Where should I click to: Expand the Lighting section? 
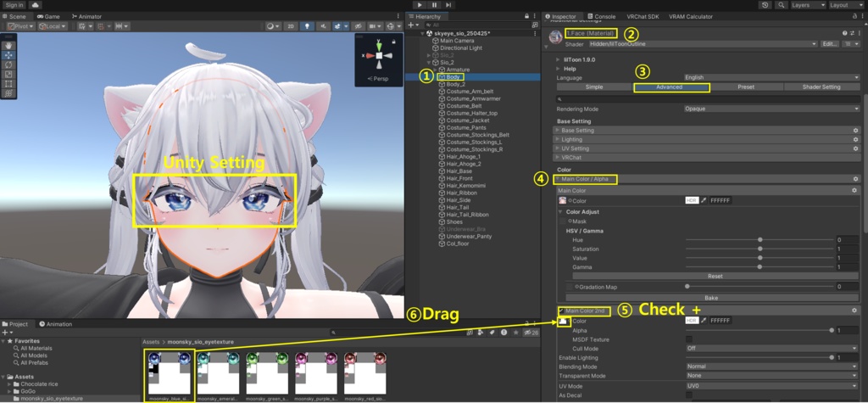click(708, 140)
